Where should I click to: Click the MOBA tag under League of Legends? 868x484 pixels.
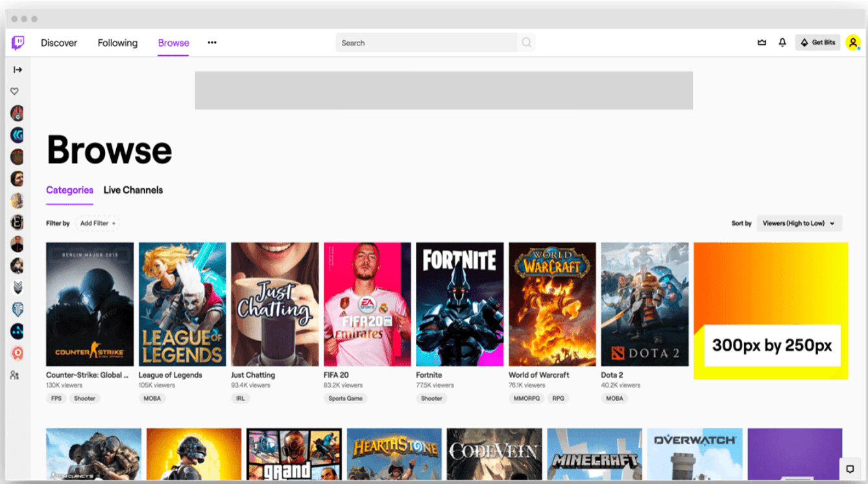coord(152,398)
